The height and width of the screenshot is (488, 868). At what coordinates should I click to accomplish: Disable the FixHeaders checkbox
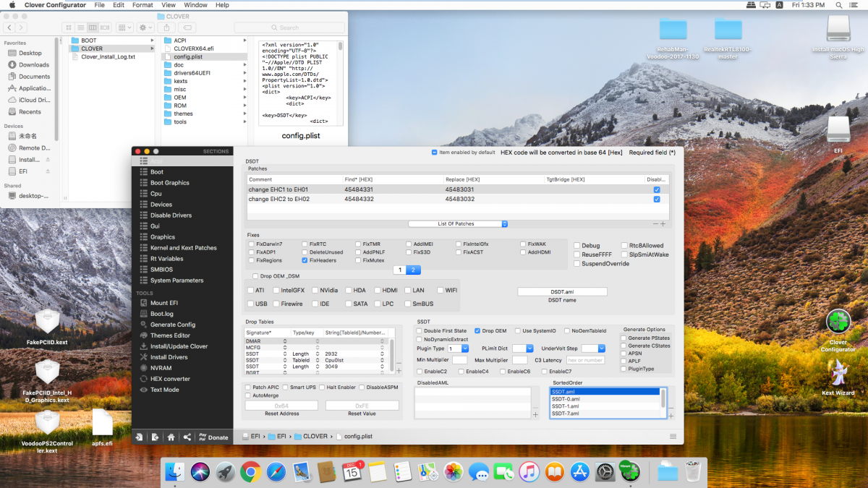(305, 260)
